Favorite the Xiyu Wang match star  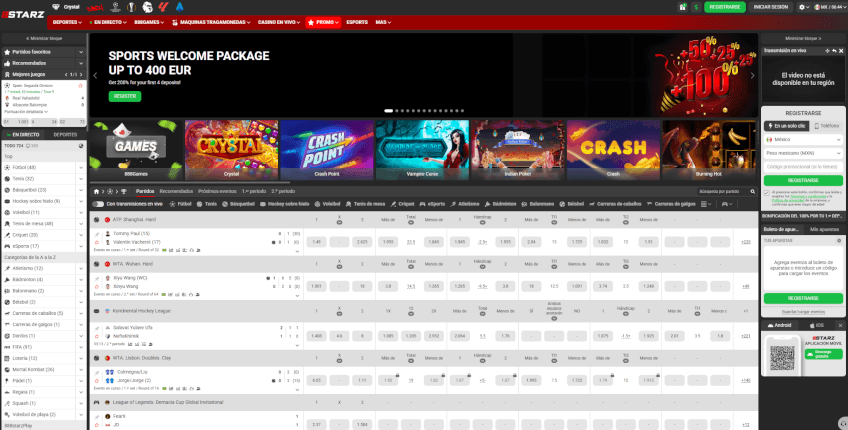97,287
